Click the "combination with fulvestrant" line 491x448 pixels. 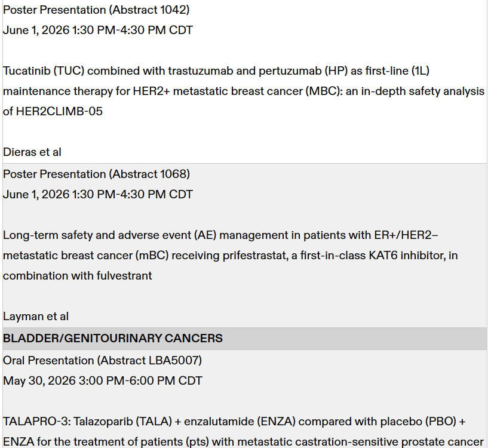(x=78, y=276)
